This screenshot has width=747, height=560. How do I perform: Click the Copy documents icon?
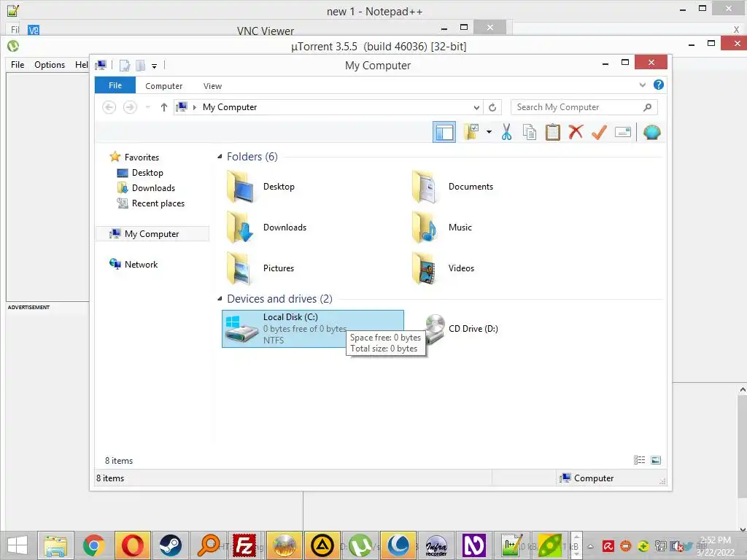pos(530,132)
